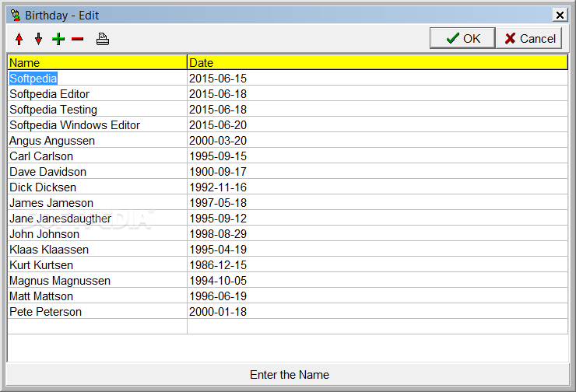Image resolution: width=576 pixels, height=392 pixels.
Task: Add a new entry with green plus
Action: pyautogui.click(x=58, y=39)
